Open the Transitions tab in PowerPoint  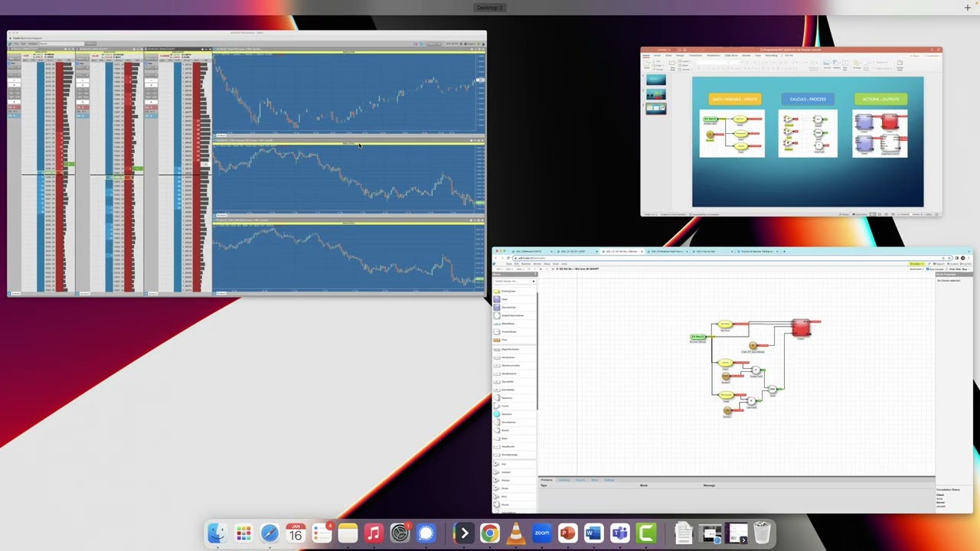pos(695,56)
